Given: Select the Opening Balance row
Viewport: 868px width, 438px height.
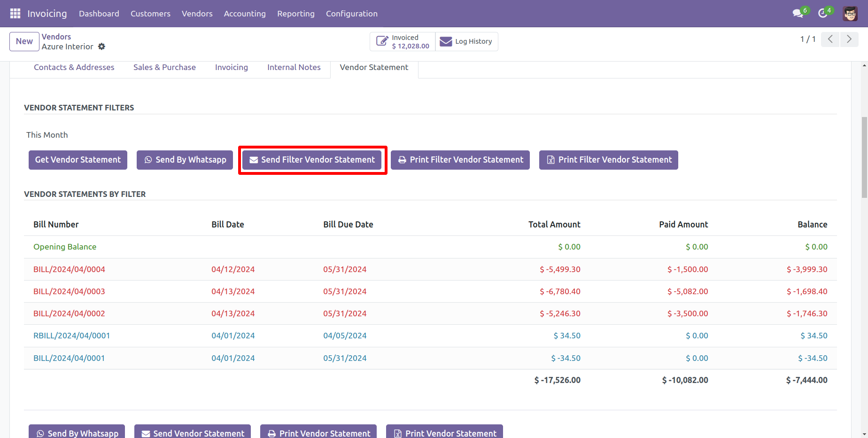Looking at the screenshot, I should click(430, 247).
